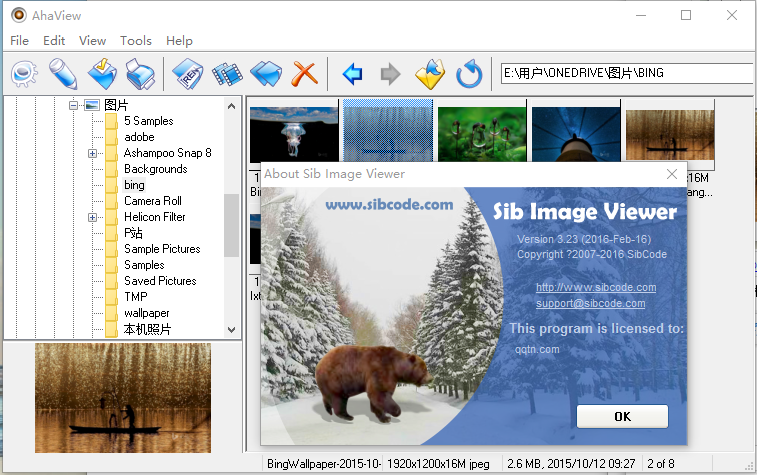Open the View menu
The height and width of the screenshot is (475, 757).
(x=92, y=41)
